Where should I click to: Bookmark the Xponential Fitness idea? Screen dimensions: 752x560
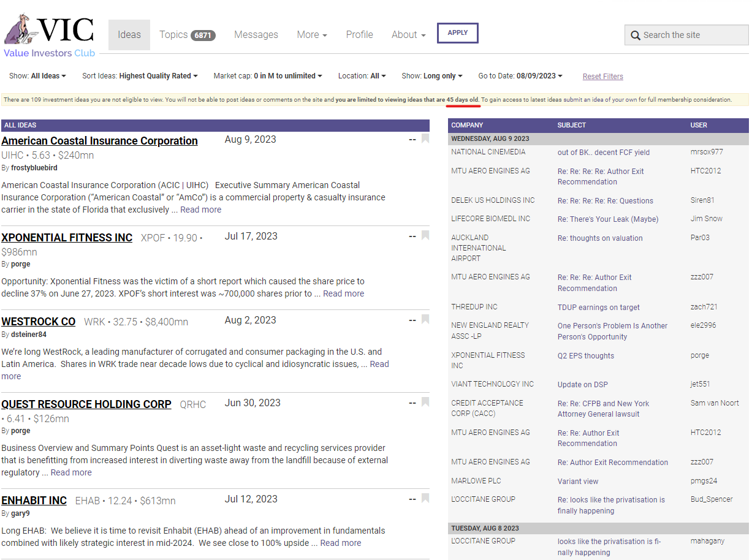pyautogui.click(x=425, y=236)
